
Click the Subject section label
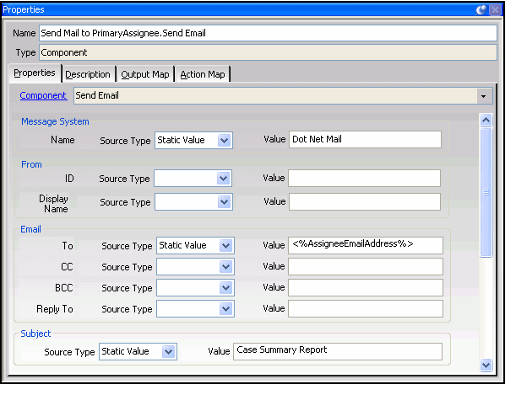tap(36, 334)
